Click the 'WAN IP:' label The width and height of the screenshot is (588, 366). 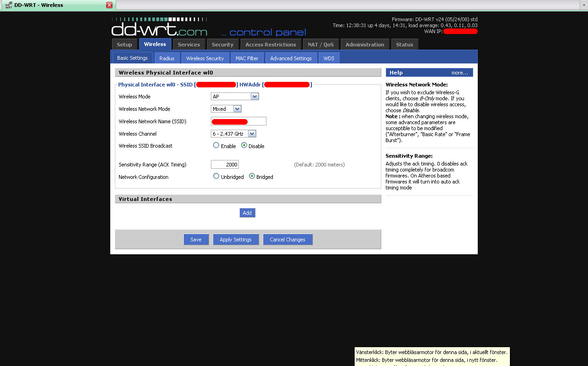[x=434, y=31]
